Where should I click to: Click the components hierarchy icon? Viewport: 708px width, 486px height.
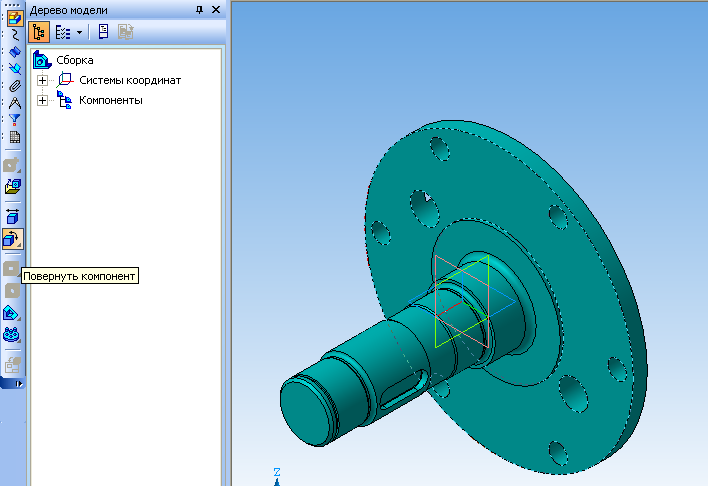pyautogui.click(x=64, y=100)
